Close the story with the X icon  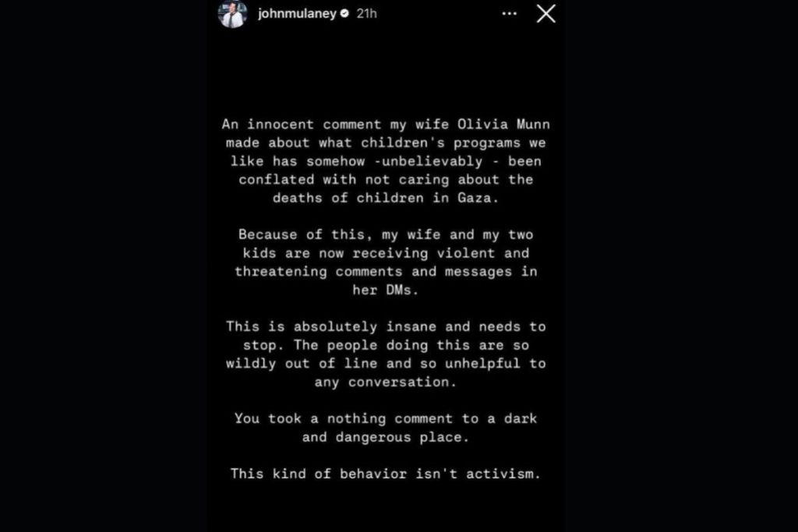pyautogui.click(x=546, y=14)
